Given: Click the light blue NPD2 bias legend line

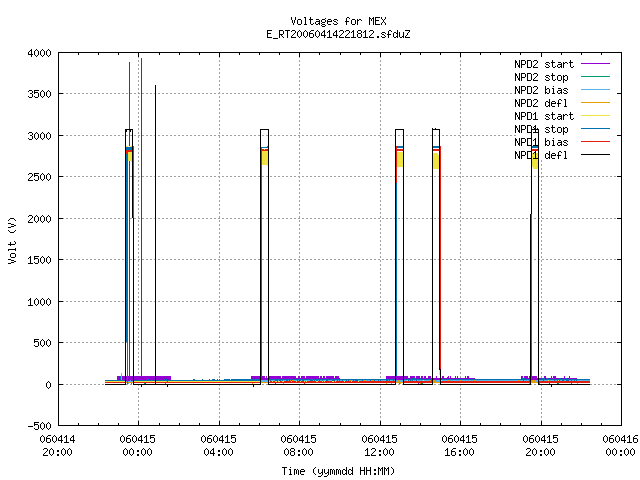Looking at the screenshot, I should [595, 89].
